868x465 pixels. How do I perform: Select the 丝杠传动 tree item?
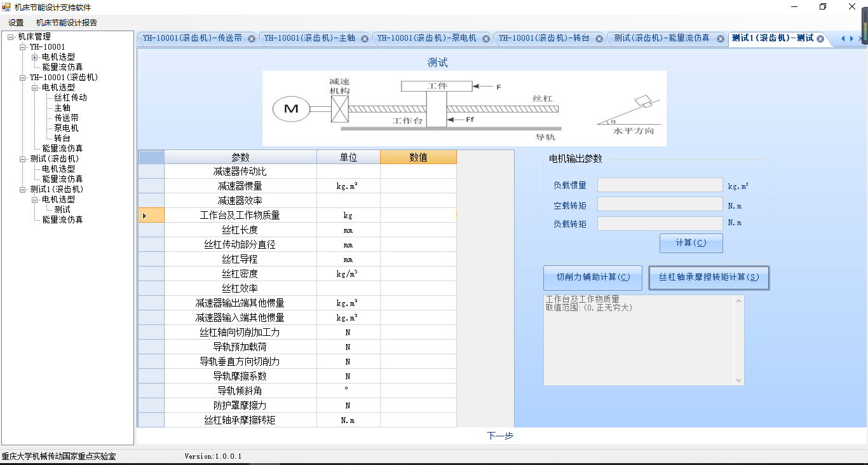[x=71, y=98]
